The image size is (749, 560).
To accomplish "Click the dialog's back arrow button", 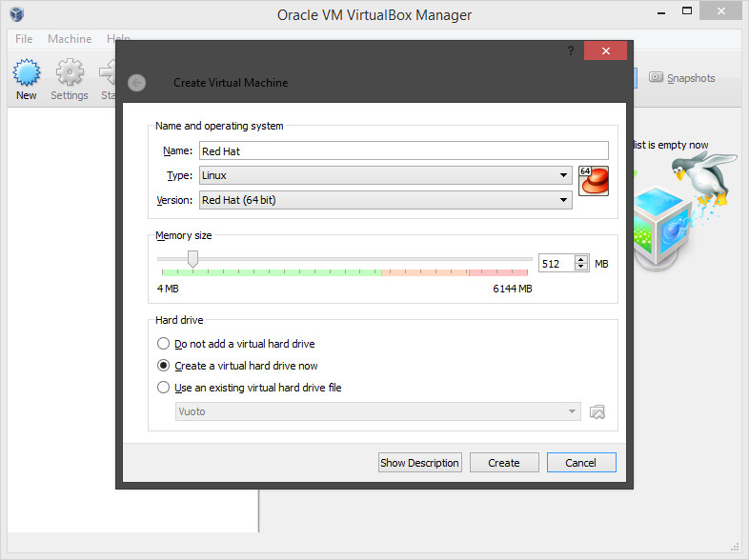I will coord(136,83).
